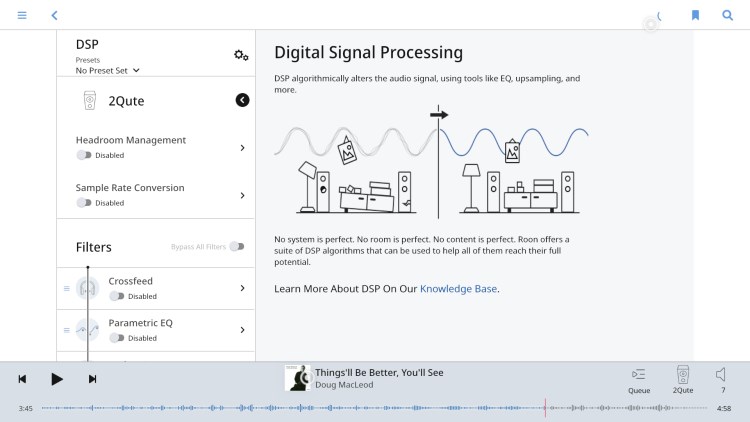This screenshot has height=422, width=750.
Task: Open the bookmarks icon
Action: click(x=695, y=15)
